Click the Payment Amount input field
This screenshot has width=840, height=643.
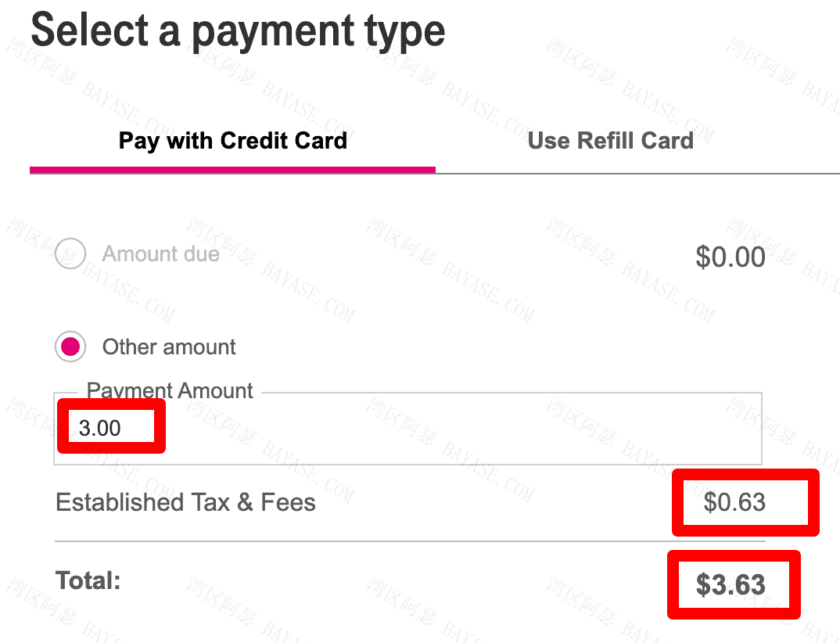[407, 429]
